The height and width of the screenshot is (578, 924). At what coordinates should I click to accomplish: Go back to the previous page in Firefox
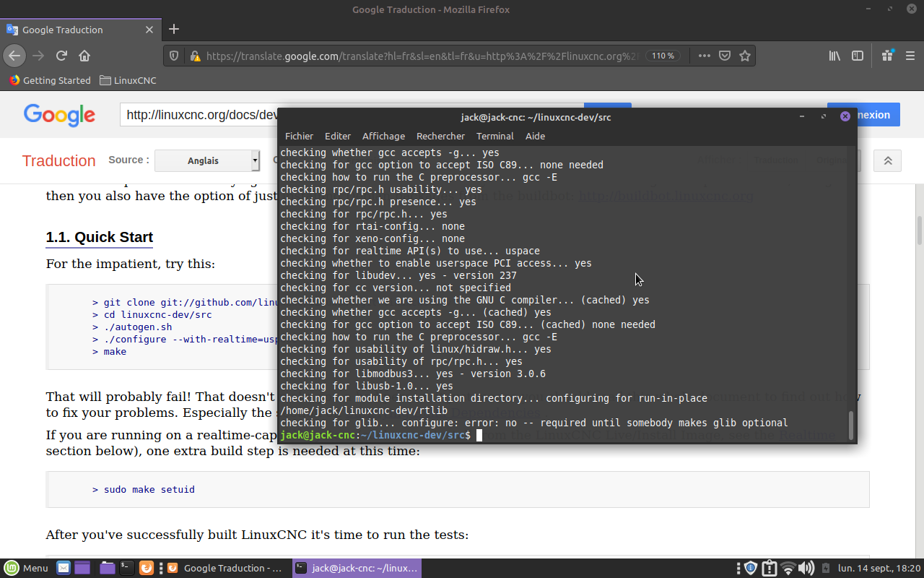[x=14, y=56]
